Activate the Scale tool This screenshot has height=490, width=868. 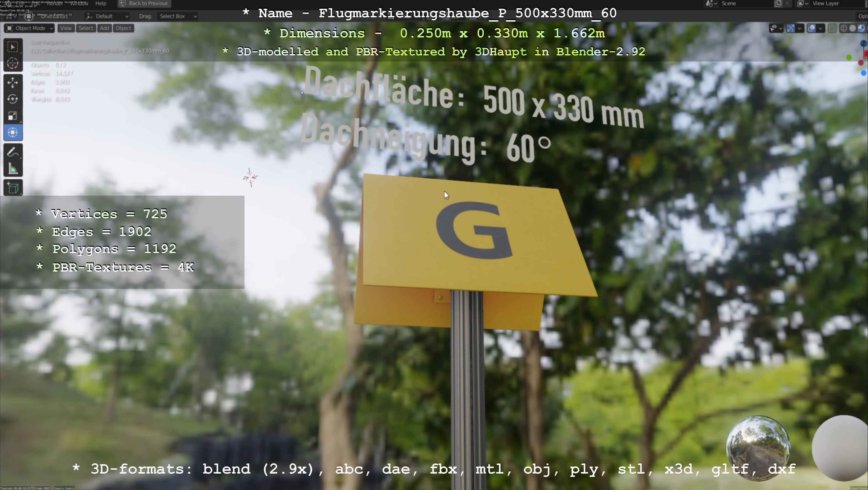[13, 116]
